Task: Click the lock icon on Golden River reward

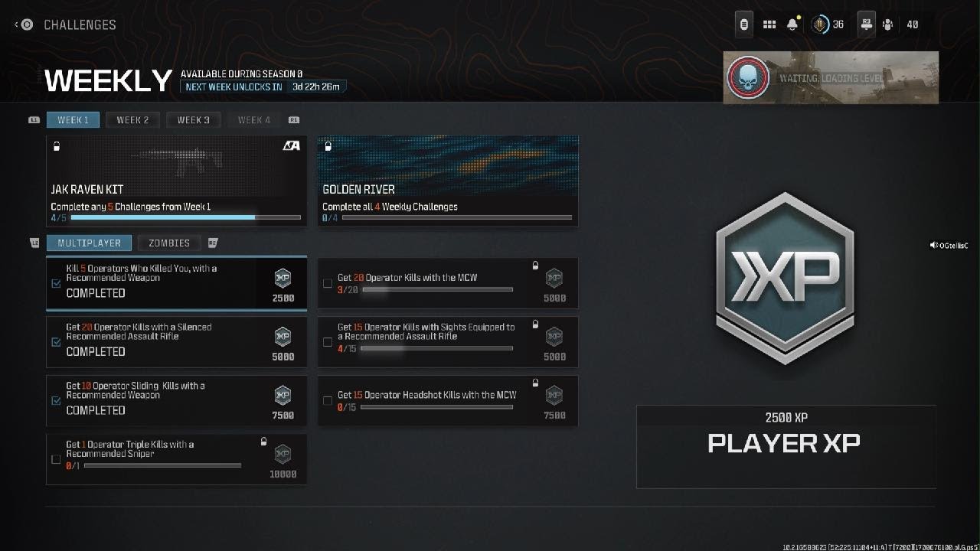Action: [328, 146]
